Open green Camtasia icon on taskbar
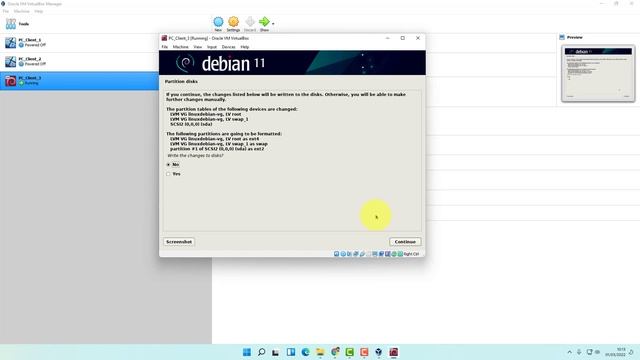The width and height of the screenshot is (640, 360). pos(350,352)
